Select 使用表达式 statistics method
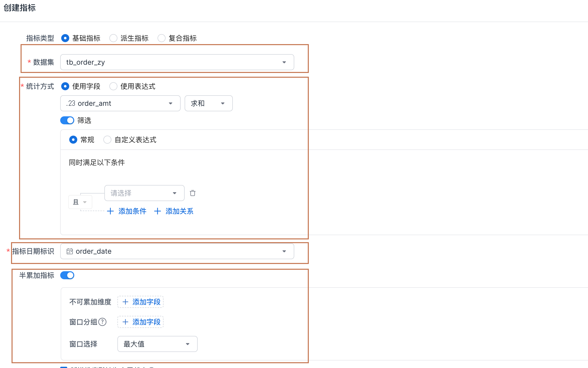 pos(113,86)
